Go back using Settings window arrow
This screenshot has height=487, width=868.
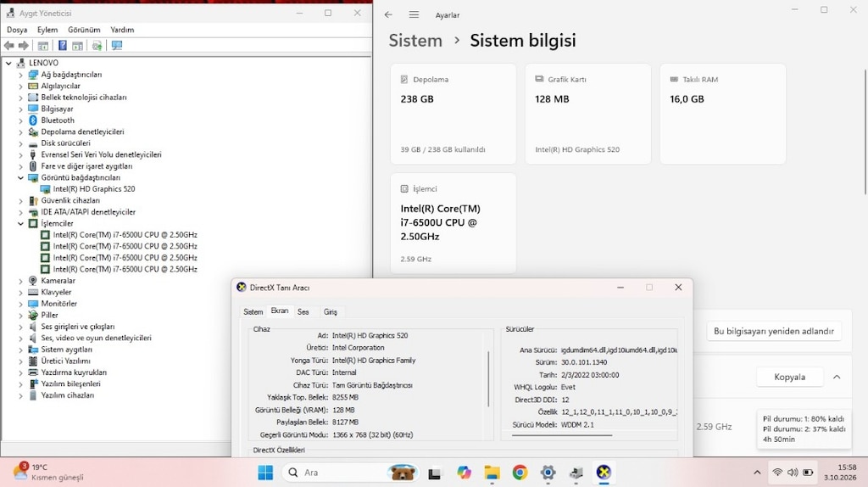[388, 15]
